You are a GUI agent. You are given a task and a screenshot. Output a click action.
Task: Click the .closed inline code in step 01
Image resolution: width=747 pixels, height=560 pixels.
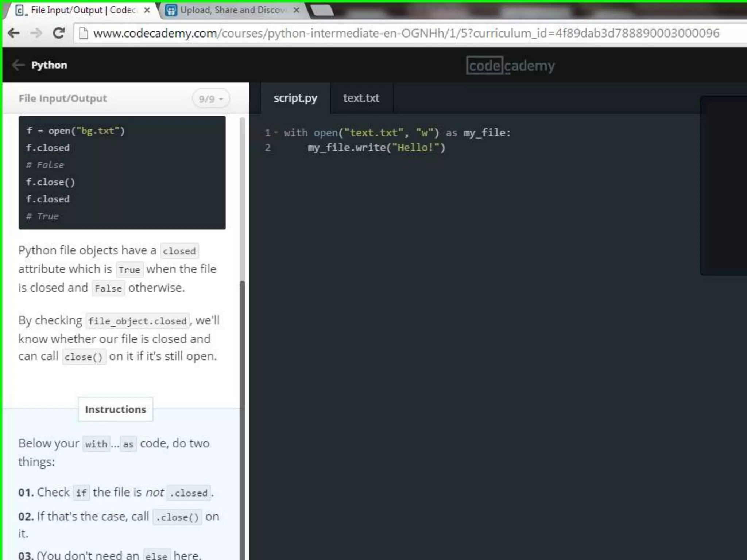[189, 493]
